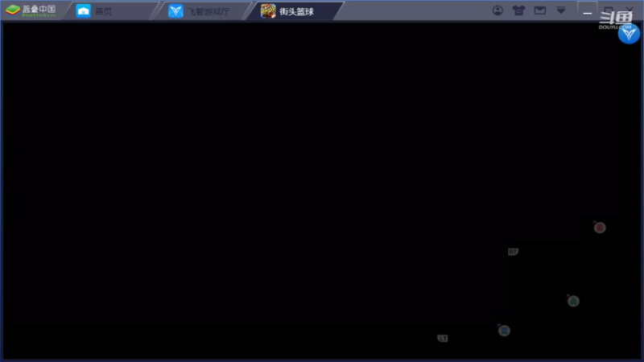
Task: Maximize the BlueStacks window
Action: [x=609, y=10]
